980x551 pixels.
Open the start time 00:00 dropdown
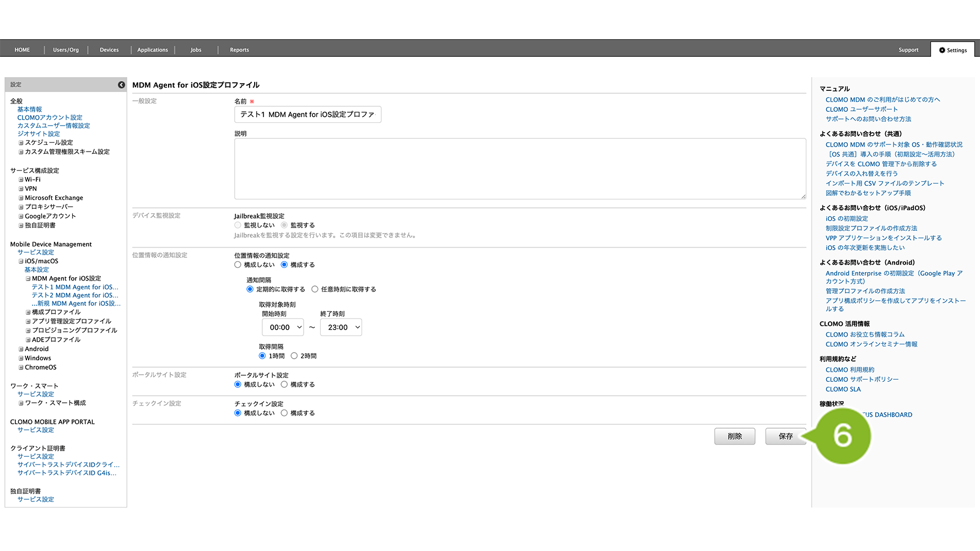283,327
